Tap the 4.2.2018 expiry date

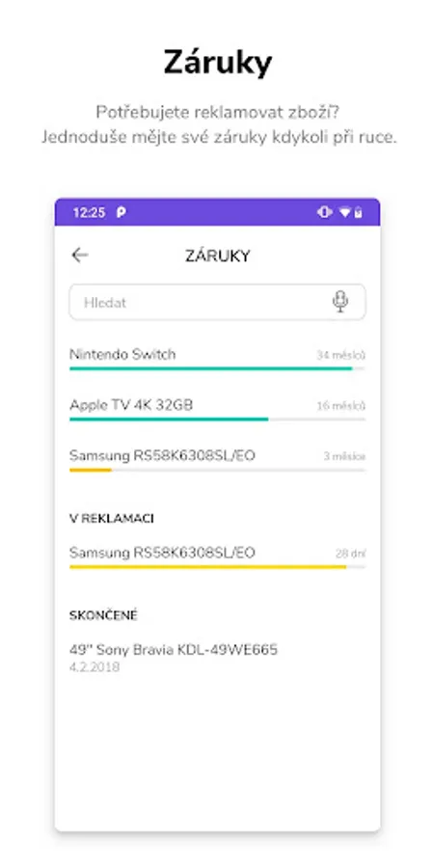(x=95, y=667)
